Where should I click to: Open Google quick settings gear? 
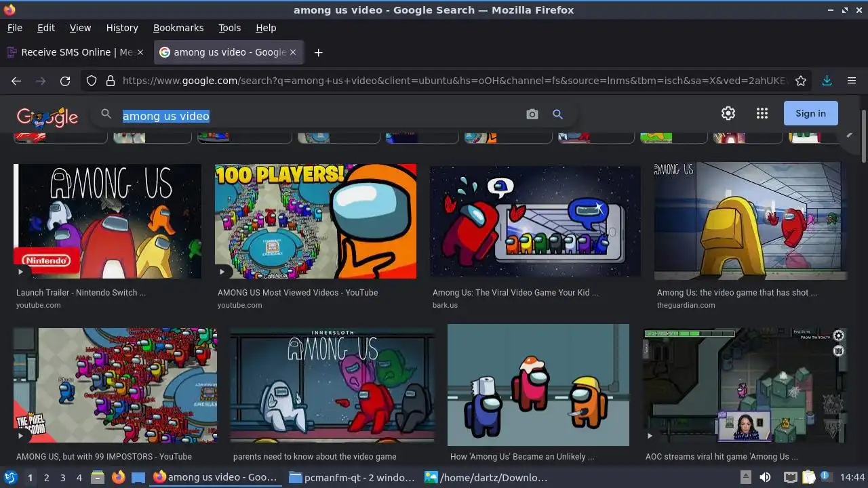pyautogui.click(x=728, y=113)
